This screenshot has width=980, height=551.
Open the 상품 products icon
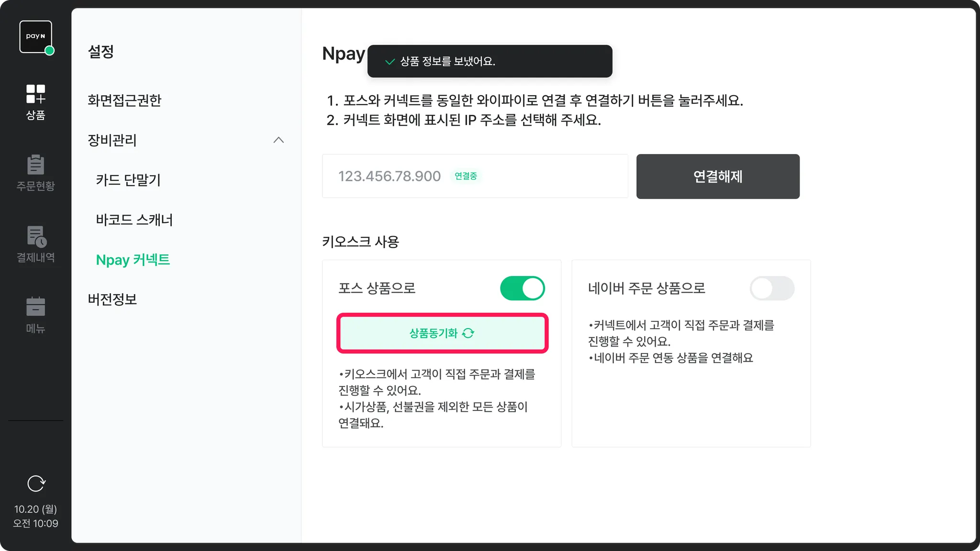click(x=35, y=94)
